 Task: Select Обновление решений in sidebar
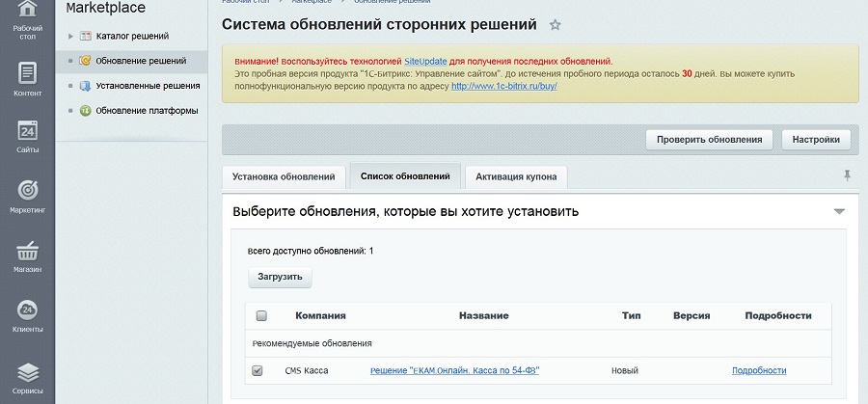click(141, 61)
